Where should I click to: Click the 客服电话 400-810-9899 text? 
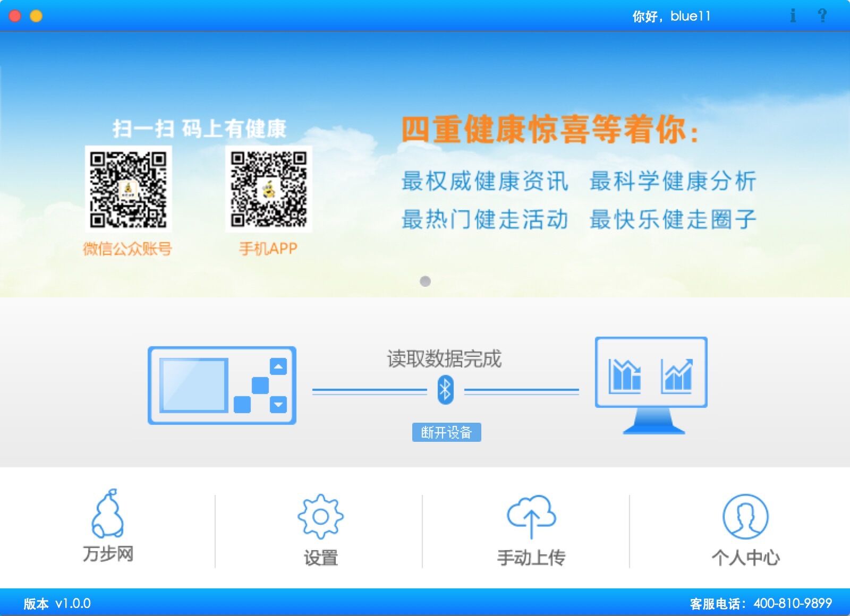coord(761,604)
